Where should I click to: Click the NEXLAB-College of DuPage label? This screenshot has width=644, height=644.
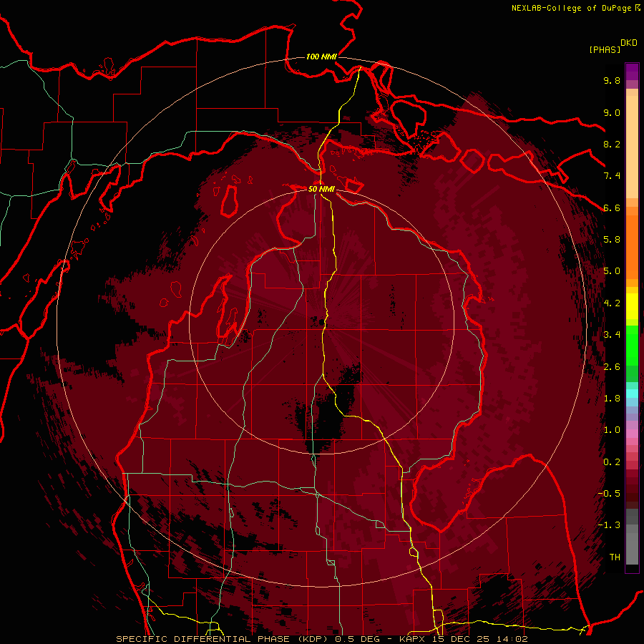coord(572,8)
